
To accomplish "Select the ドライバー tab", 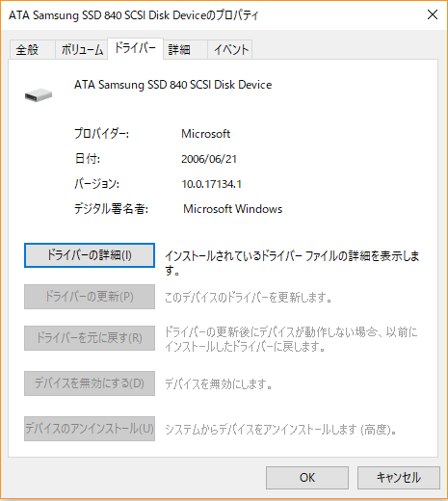I will coord(135,48).
